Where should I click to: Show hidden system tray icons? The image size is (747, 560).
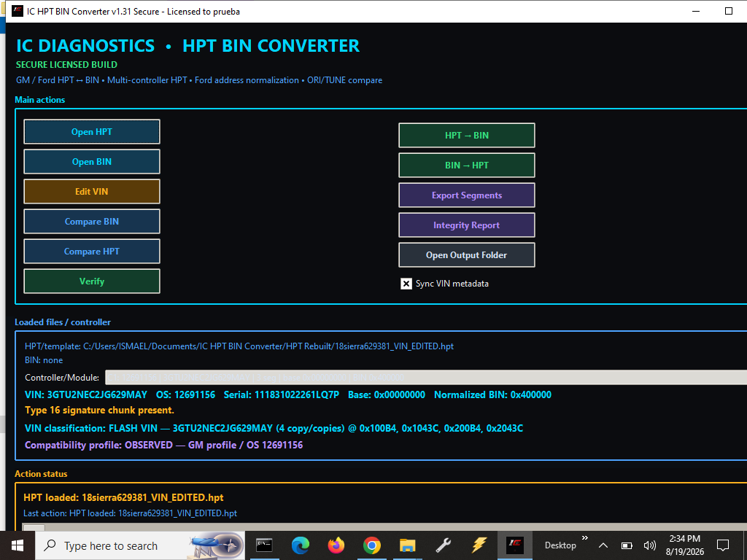pos(603,545)
